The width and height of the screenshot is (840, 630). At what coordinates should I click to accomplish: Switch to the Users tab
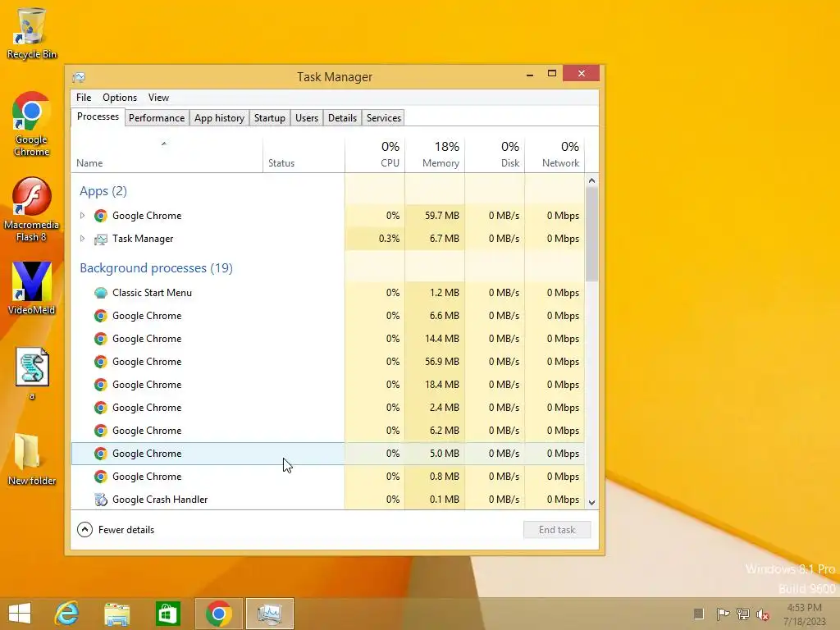coord(307,118)
